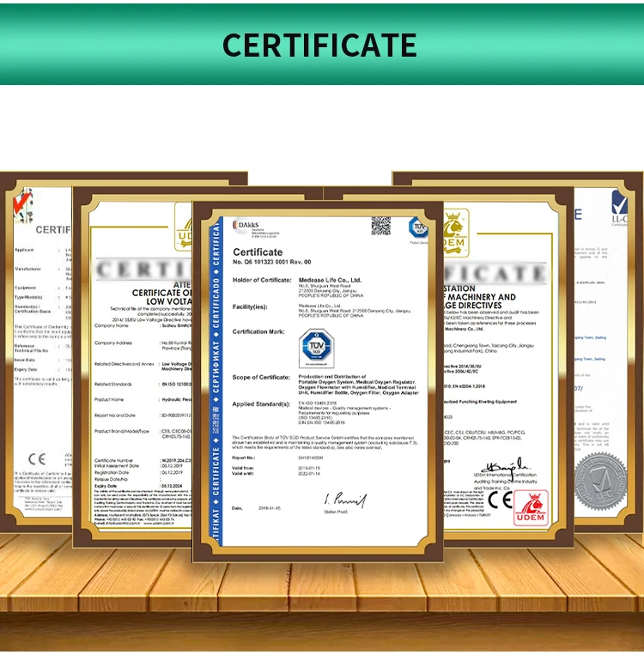This screenshot has width=644, height=655.
Task: Click 'Company Name' label on left certificate
Action: coord(111,325)
